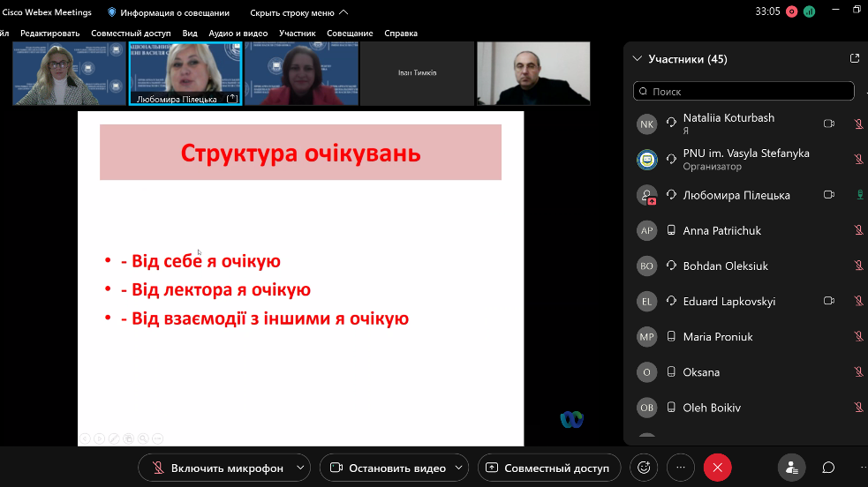Click the Совместный доступ share button
This screenshot has height=487, width=868.
[x=548, y=468]
